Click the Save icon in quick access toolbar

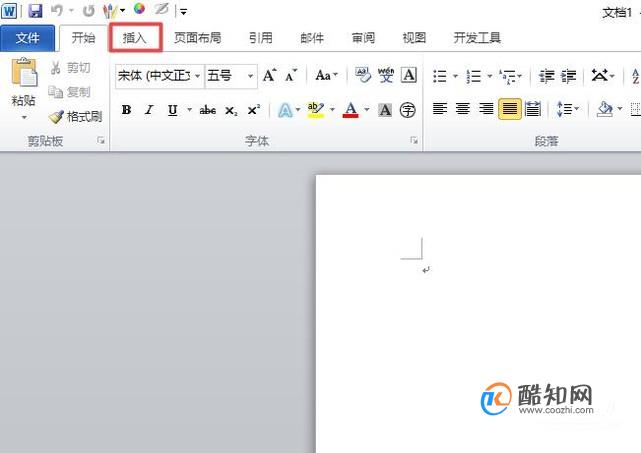(x=35, y=11)
